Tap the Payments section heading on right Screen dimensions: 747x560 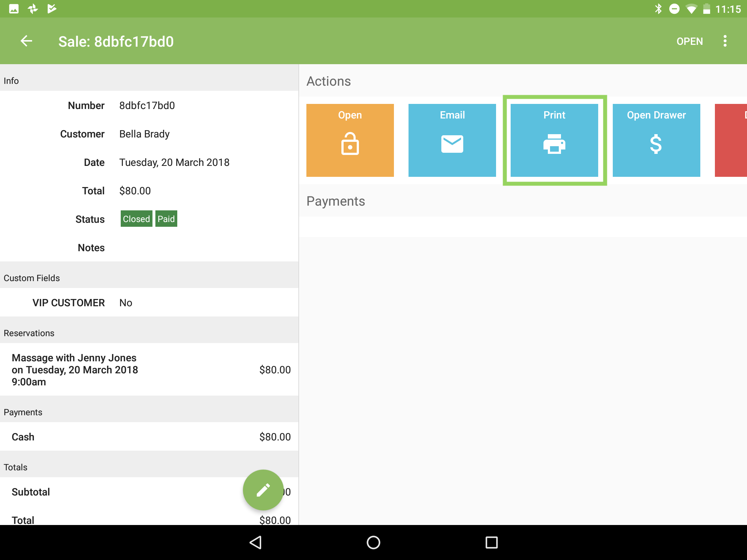point(336,201)
